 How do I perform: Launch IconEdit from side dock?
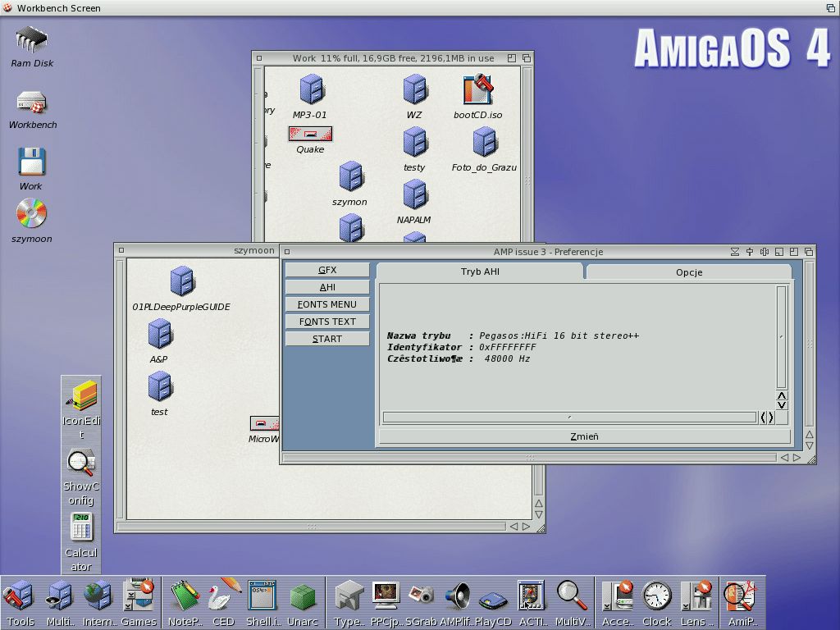(81, 409)
